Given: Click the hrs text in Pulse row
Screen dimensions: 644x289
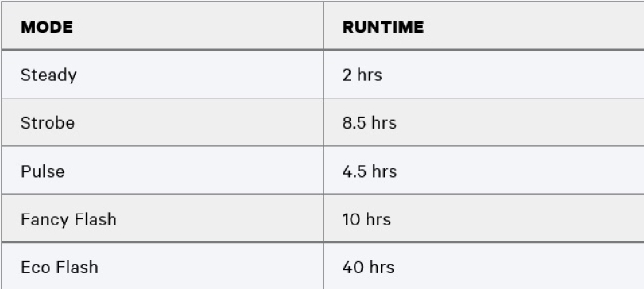Looking at the screenshot, I should pyautogui.click(x=383, y=171).
